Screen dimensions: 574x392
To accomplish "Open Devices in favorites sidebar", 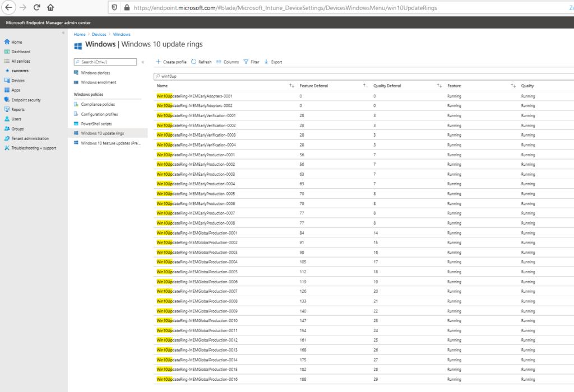I will pyautogui.click(x=17, y=81).
